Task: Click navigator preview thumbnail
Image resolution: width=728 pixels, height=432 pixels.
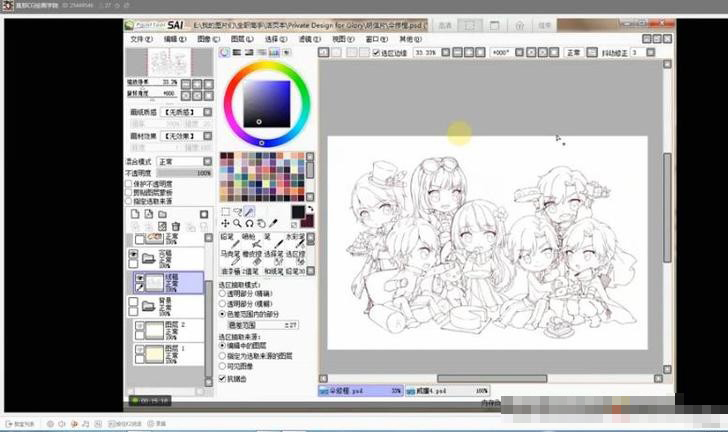Action: (x=169, y=62)
